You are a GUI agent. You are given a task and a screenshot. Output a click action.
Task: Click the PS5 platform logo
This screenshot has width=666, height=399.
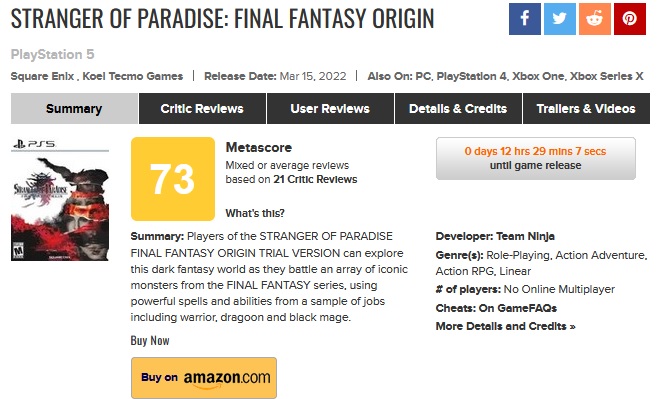point(34,144)
